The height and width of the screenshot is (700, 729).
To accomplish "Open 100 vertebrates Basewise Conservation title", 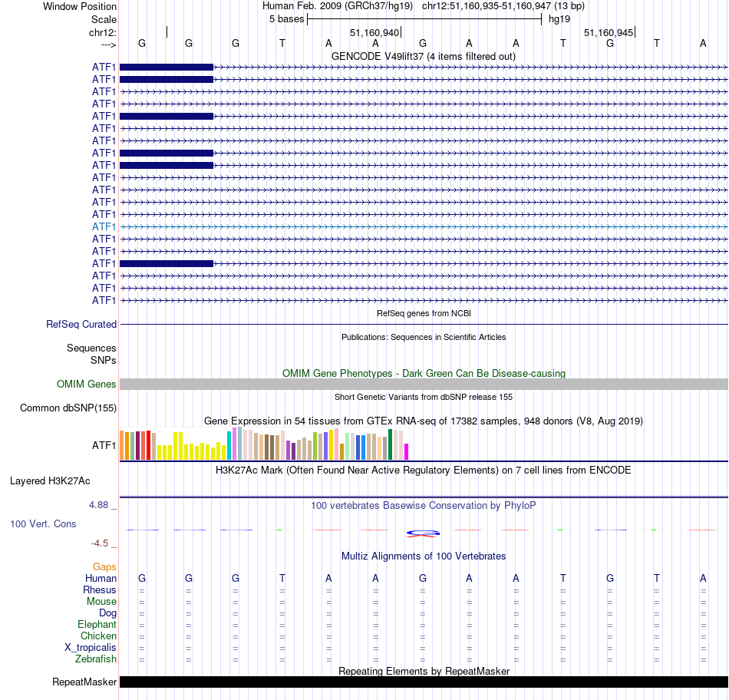I will [x=423, y=506].
